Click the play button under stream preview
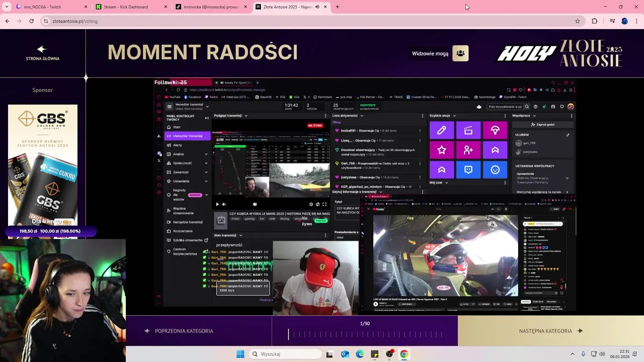This screenshot has width=644, height=362. pyautogui.click(x=217, y=204)
